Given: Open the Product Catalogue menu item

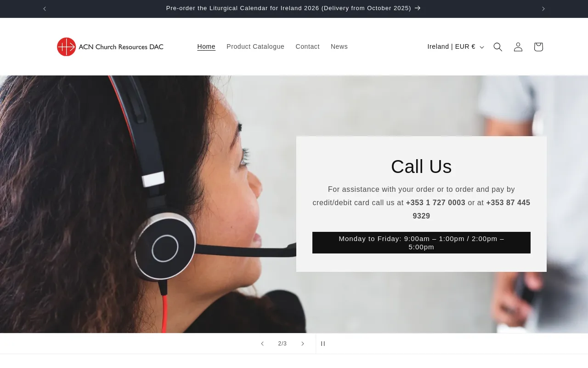Looking at the screenshot, I should [x=255, y=46].
